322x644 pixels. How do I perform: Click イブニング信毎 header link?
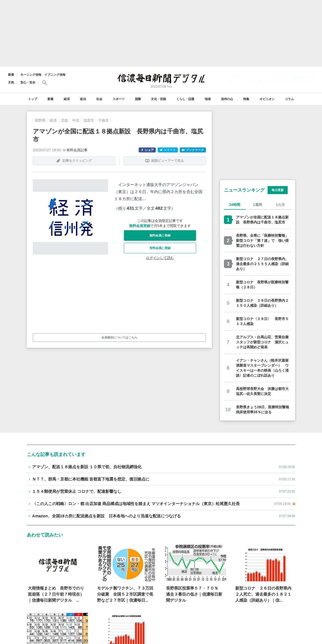point(55,75)
